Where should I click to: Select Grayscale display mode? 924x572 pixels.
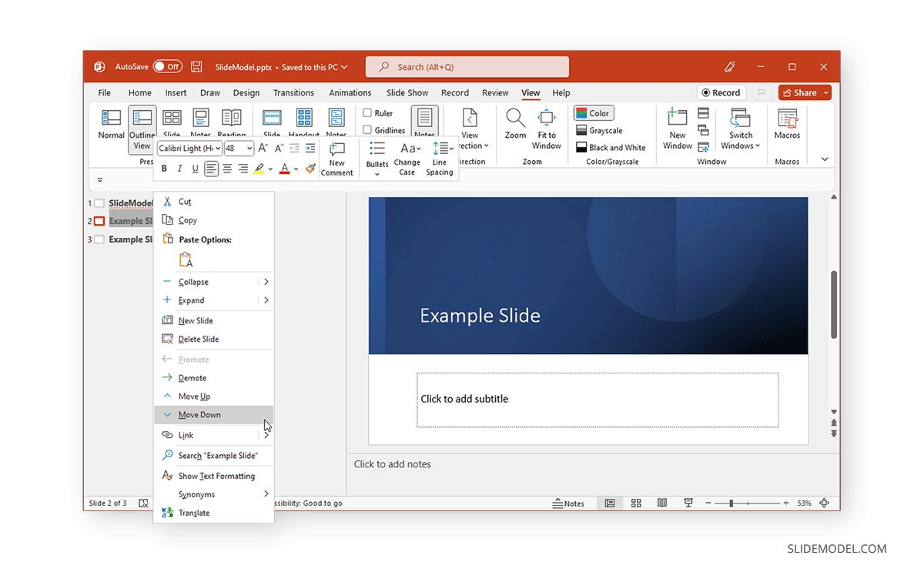pos(600,130)
